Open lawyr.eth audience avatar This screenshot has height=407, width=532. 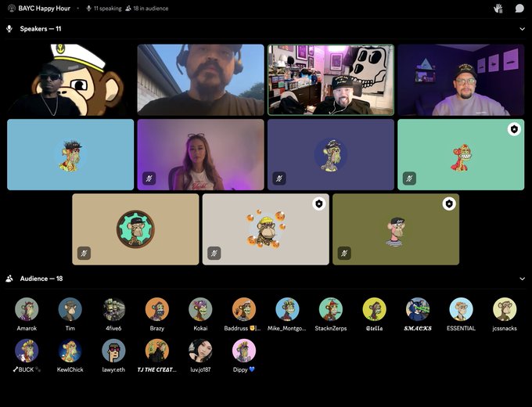pos(113,351)
